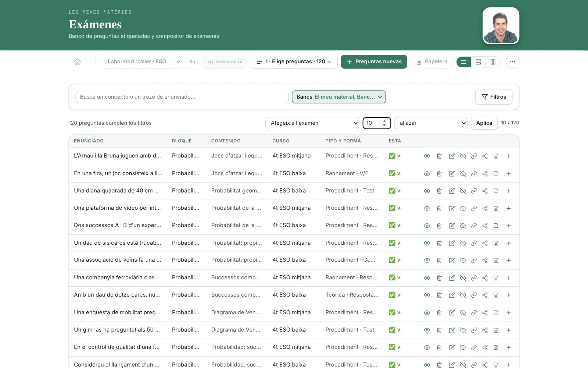Go to the home icon
The image size is (588, 368).
pos(77,62)
